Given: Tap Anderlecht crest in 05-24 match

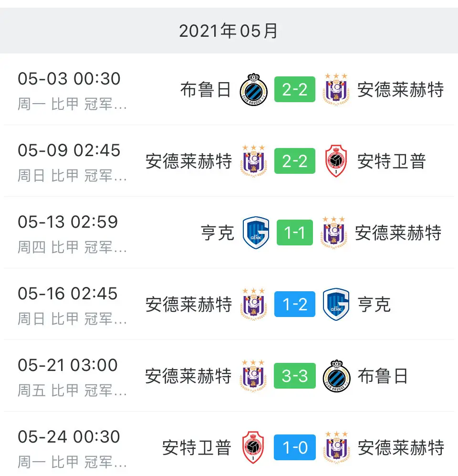Looking at the screenshot, I should click(336, 447).
